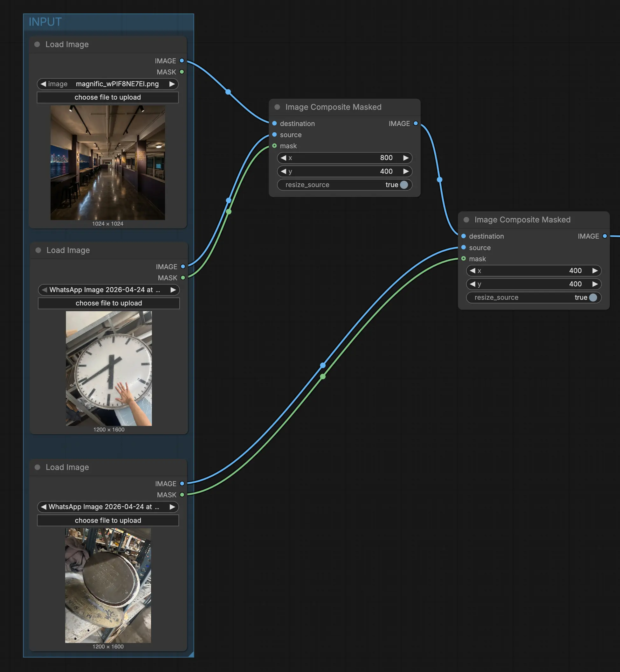Click MASK output port of bottom Load Image
The width and height of the screenshot is (620, 672).
(x=182, y=495)
